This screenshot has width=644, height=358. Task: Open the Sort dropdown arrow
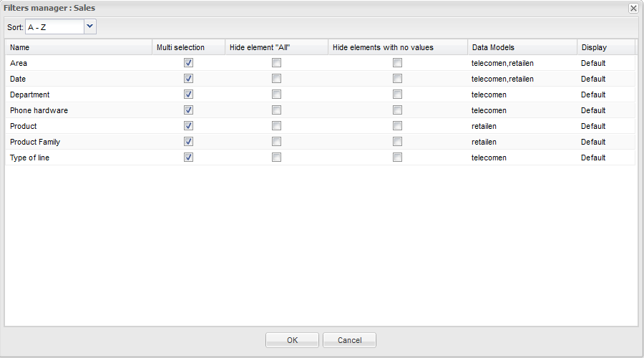coord(89,26)
